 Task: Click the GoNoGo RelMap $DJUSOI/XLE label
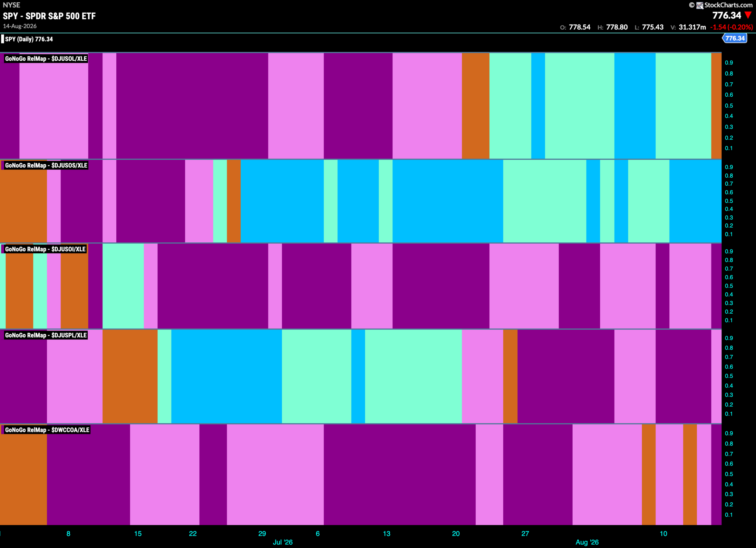click(45, 249)
